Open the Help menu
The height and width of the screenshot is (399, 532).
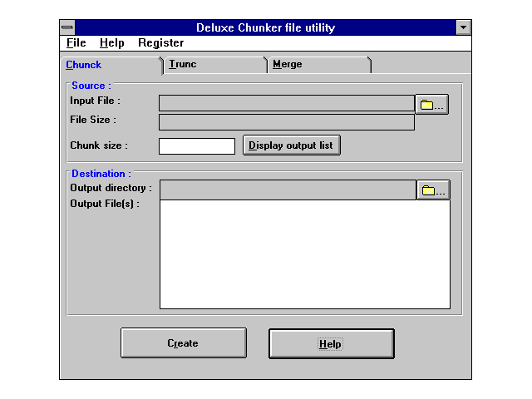click(111, 43)
